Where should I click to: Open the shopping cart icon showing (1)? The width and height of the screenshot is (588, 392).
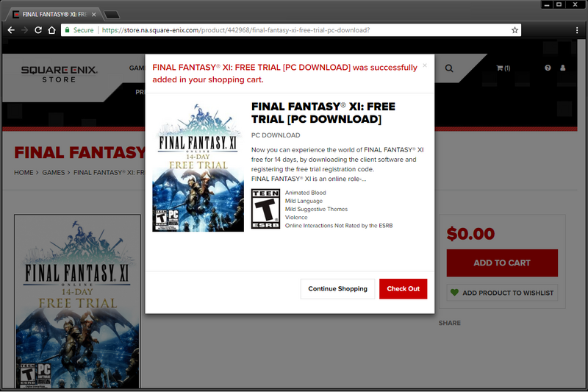(x=503, y=68)
